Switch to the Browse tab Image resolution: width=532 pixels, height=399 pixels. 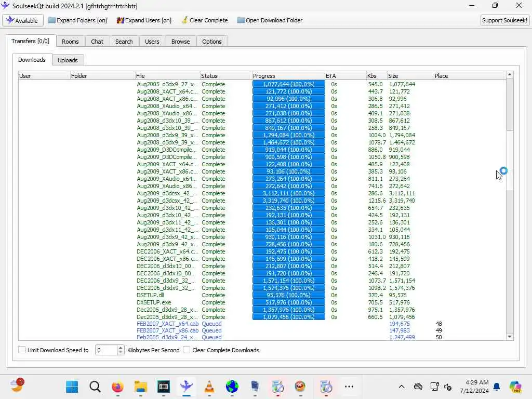(180, 42)
